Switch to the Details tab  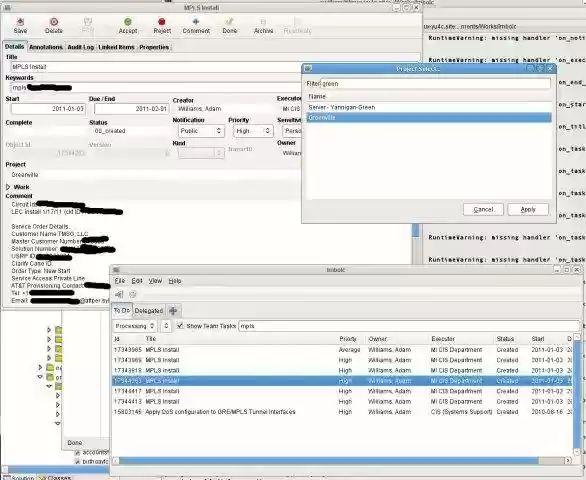15,46
